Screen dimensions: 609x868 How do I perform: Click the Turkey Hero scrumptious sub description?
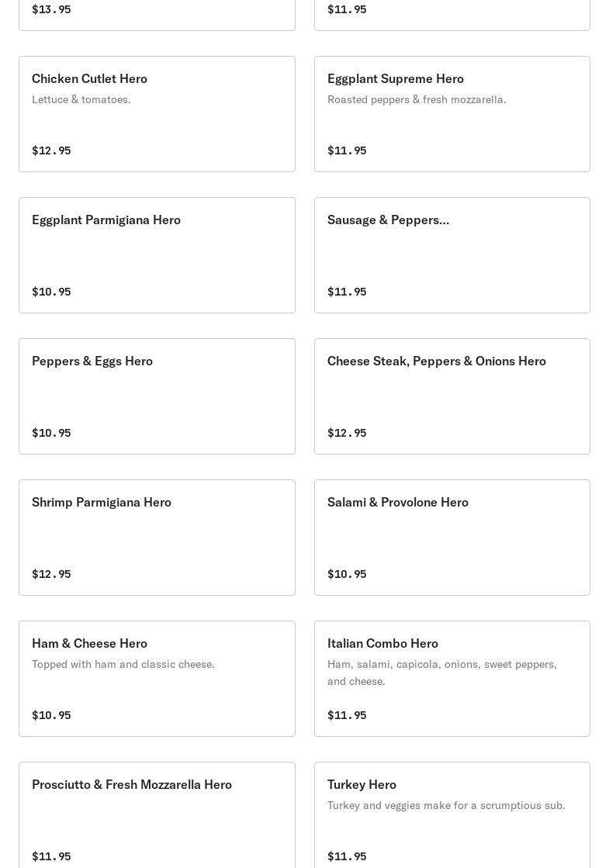[446, 805]
